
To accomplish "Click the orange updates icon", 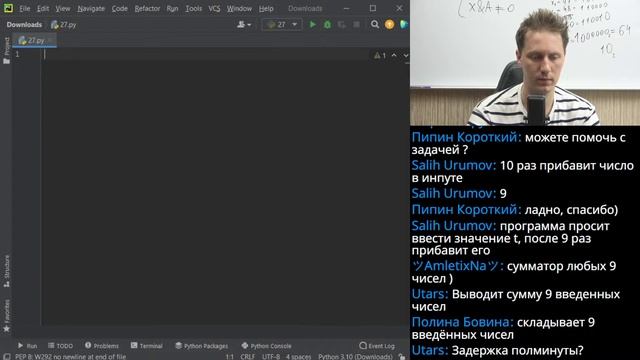I will [x=389, y=24].
